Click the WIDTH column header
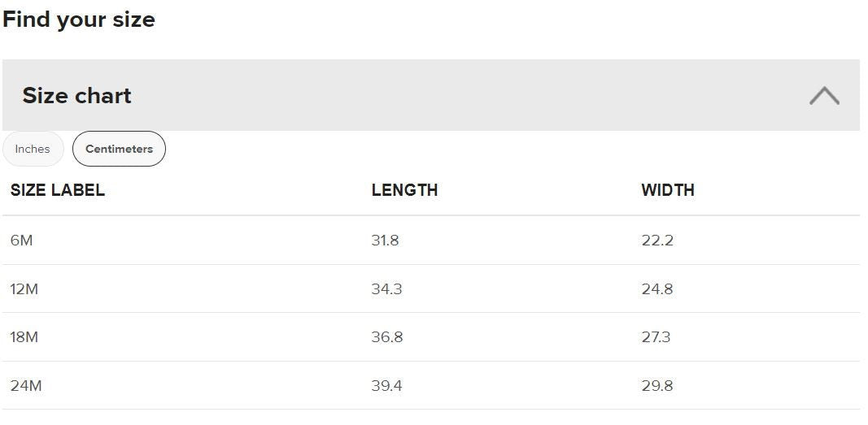 pos(668,190)
